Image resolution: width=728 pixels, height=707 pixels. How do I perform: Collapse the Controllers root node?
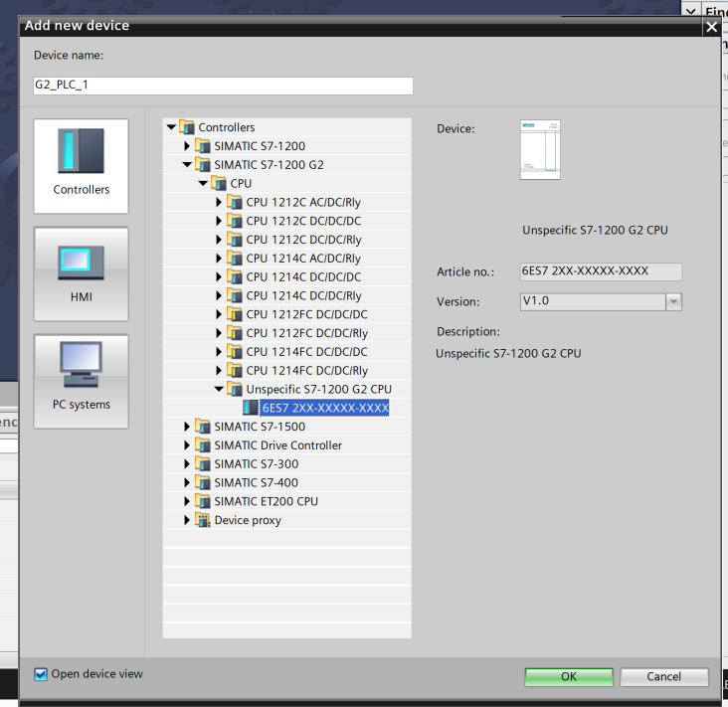171,127
